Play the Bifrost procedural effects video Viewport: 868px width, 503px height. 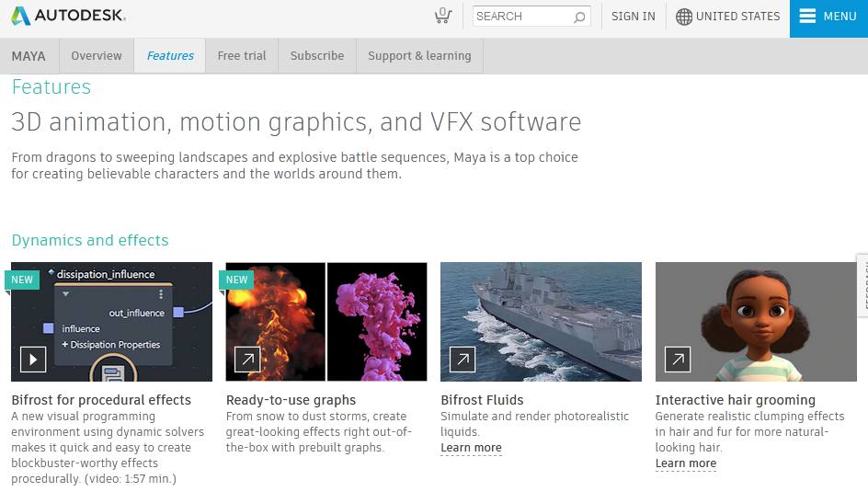[x=33, y=360]
